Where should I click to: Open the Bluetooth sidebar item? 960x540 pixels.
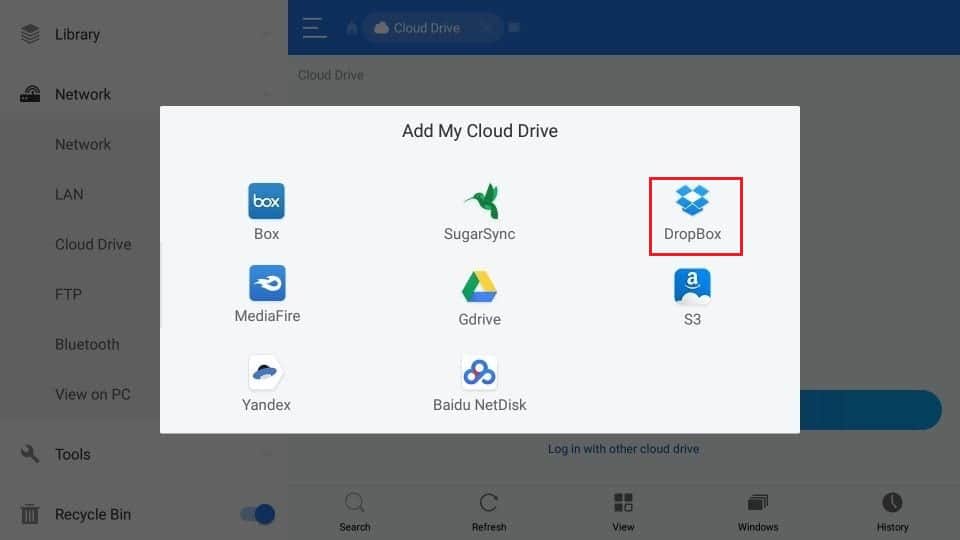pyautogui.click(x=87, y=344)
